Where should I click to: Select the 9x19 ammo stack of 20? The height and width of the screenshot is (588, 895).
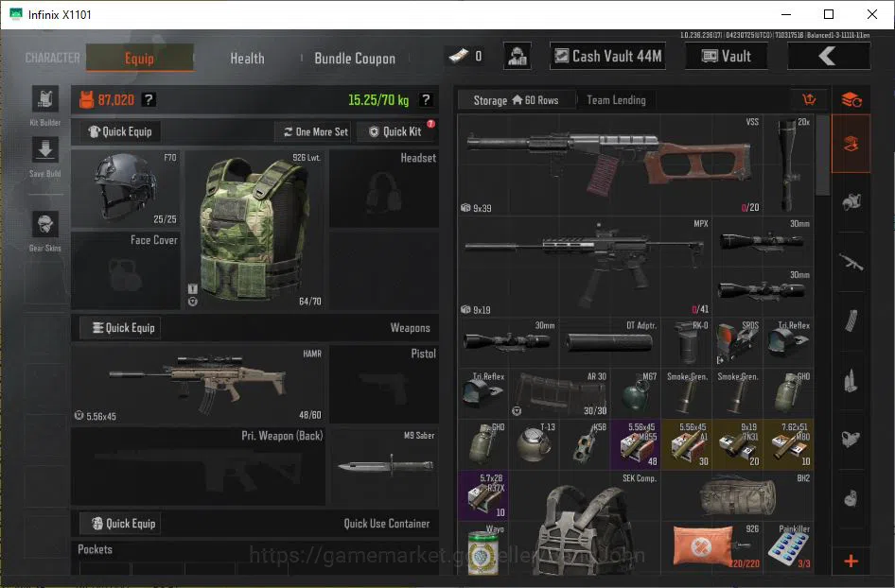(737, 443)
